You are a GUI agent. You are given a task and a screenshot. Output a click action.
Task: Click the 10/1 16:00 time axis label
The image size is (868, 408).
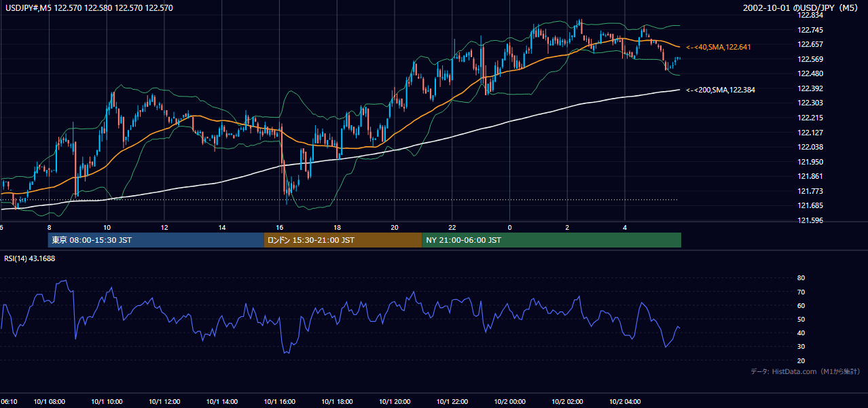click(280, 402)
